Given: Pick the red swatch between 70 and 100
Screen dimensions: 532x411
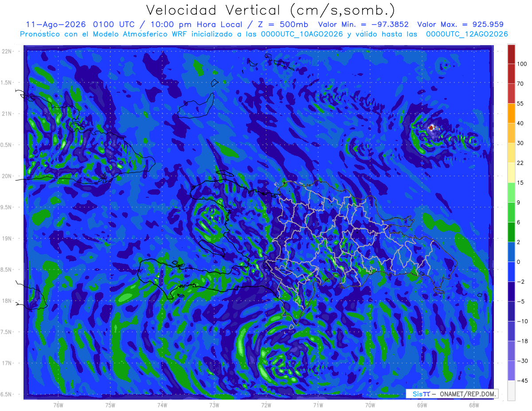Looking at the screenshot, I should (511, 74).
